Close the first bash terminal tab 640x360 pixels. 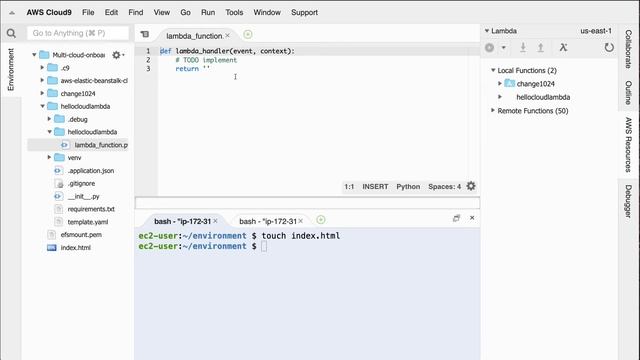[x=215, y=221]
